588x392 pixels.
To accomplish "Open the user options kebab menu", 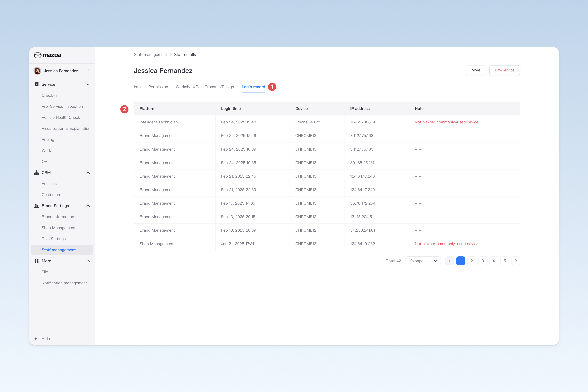I will click(x=88, y=71).
